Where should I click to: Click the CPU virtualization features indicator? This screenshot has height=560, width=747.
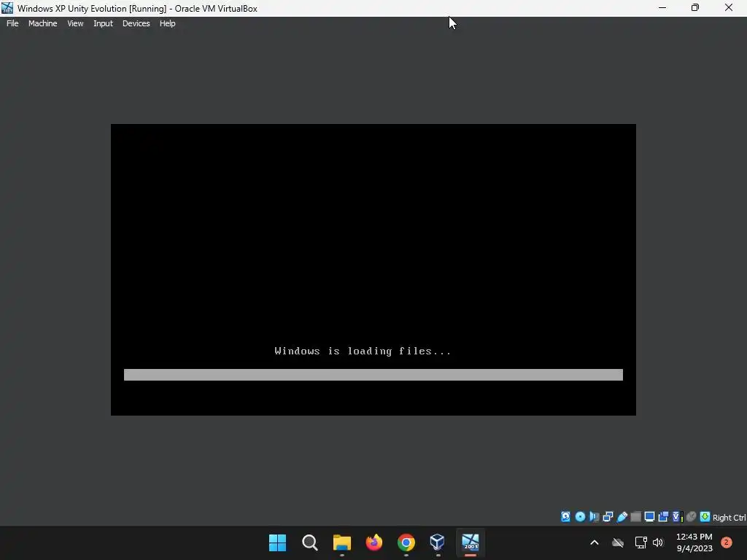coord(677,517)
